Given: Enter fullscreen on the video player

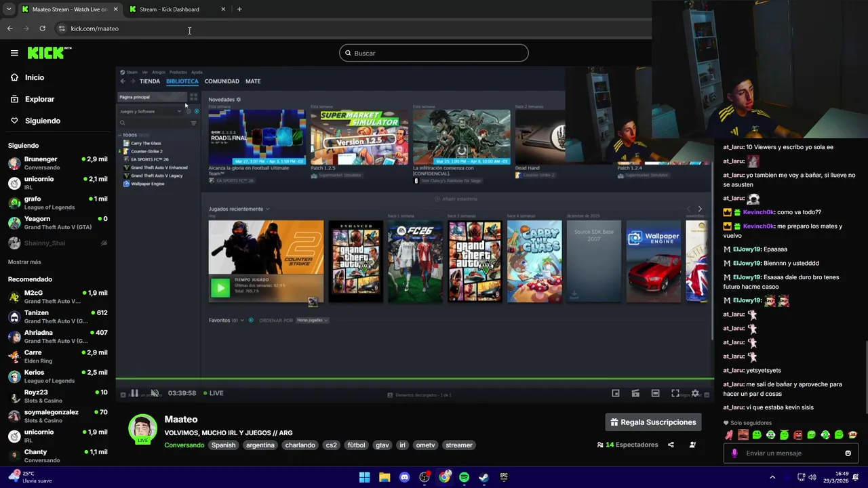Looking at the screenshot, I should (x=675, y=393).
